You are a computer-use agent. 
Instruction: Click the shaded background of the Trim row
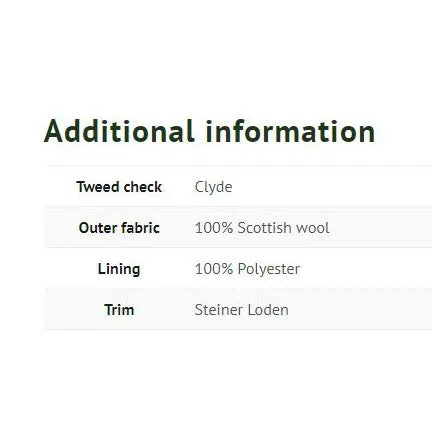(360, 309)
